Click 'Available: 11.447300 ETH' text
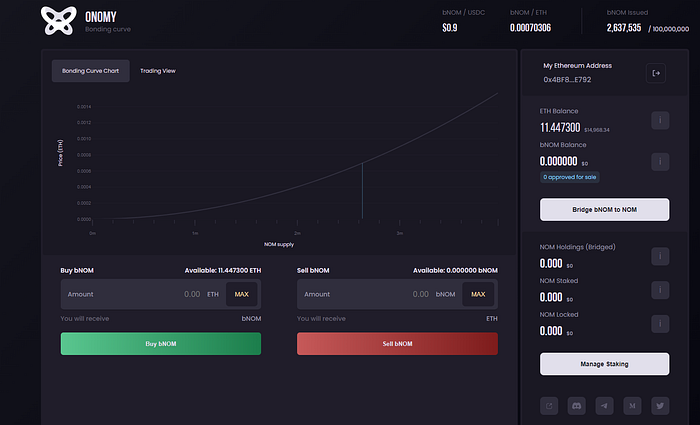Image resolution: width=700 pixels, height=425 pixels. [223, 271]
